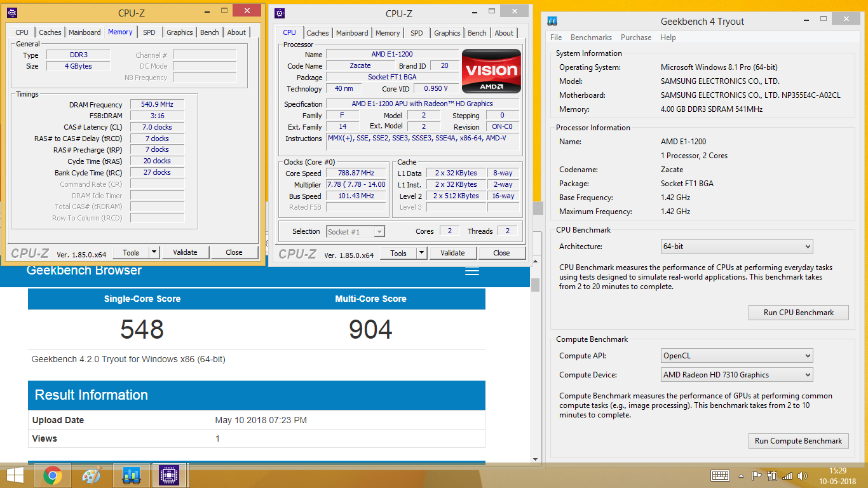
Task: Expand the Compute Device Radeon dropdown
Action: coord(737,375)
